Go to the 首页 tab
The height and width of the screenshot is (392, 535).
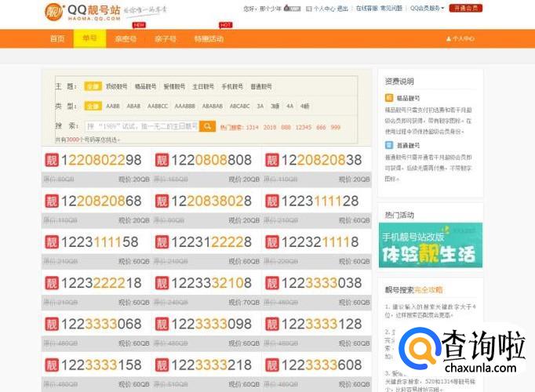click(x=57, y=38)
